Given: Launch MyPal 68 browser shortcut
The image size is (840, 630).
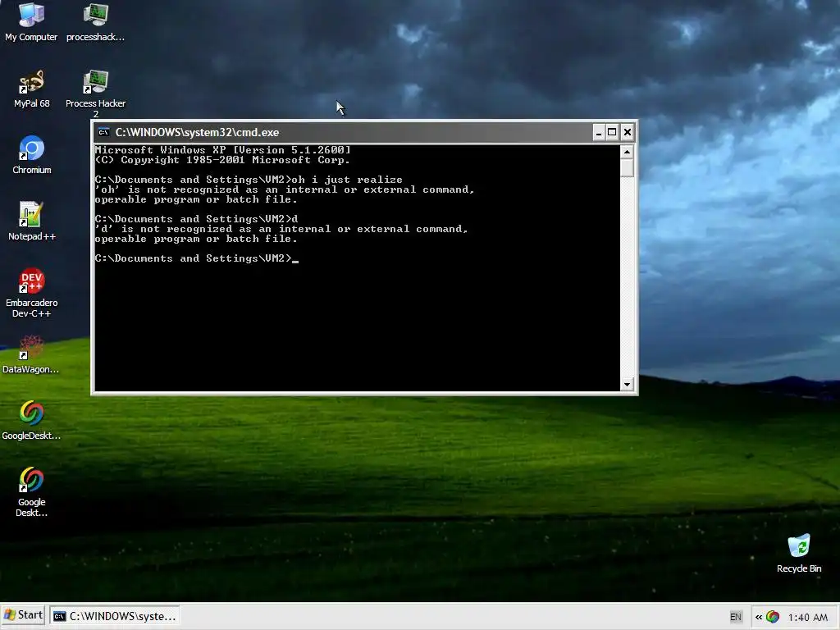Looking at the screenshot, I should coord(31,89).
